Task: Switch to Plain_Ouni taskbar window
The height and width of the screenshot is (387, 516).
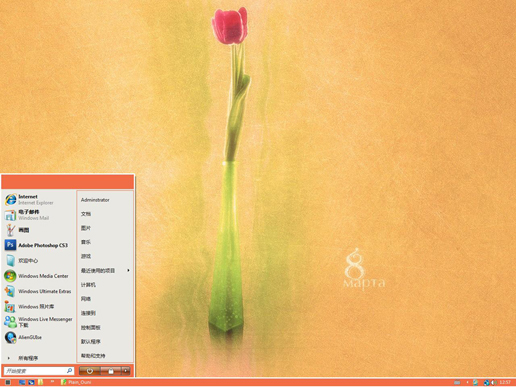Action: tap(76, 382)
